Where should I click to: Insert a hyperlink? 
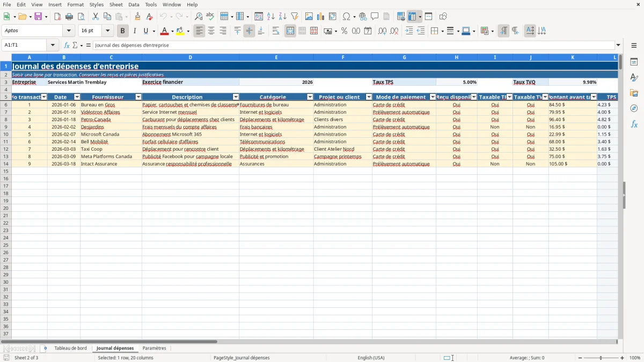[363, 17]
